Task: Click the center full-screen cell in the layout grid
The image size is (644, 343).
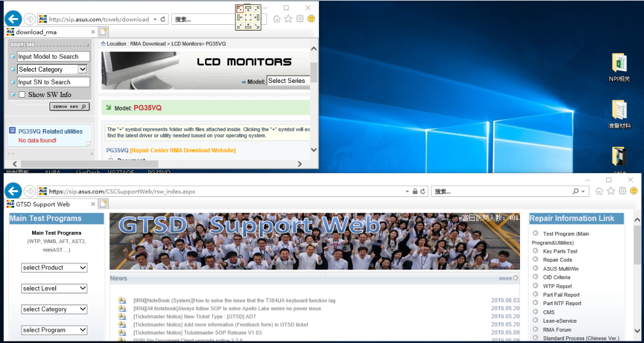Action: click(248, 17)
